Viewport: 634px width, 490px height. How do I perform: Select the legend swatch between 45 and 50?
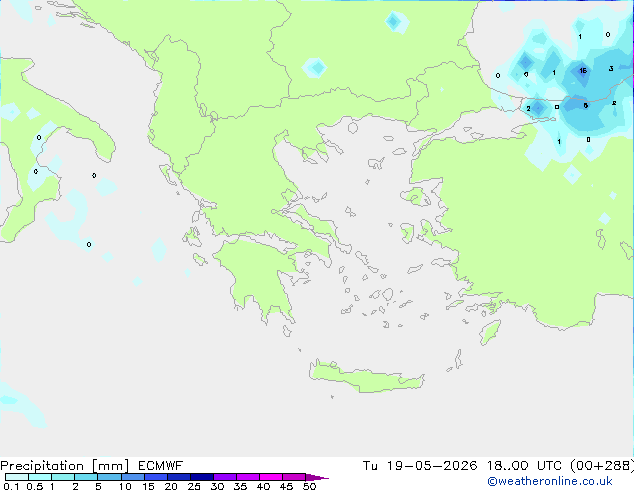coord(294,477)
